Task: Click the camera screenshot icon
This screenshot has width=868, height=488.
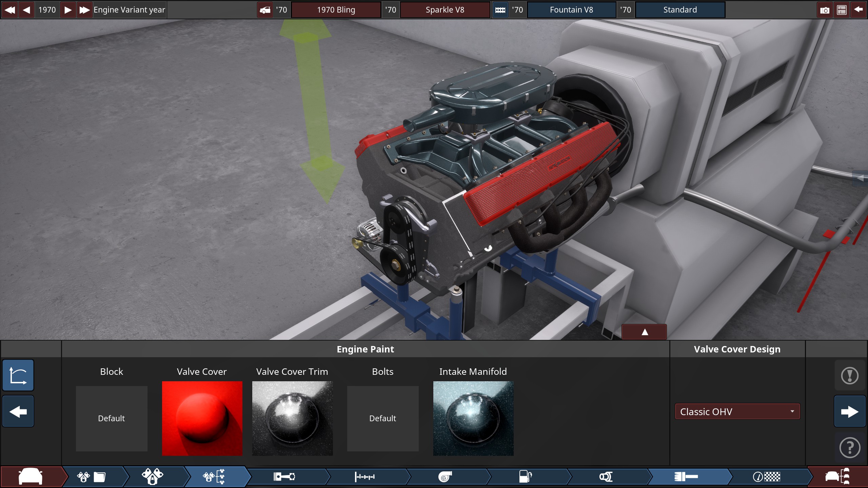Action: (825, 10)
